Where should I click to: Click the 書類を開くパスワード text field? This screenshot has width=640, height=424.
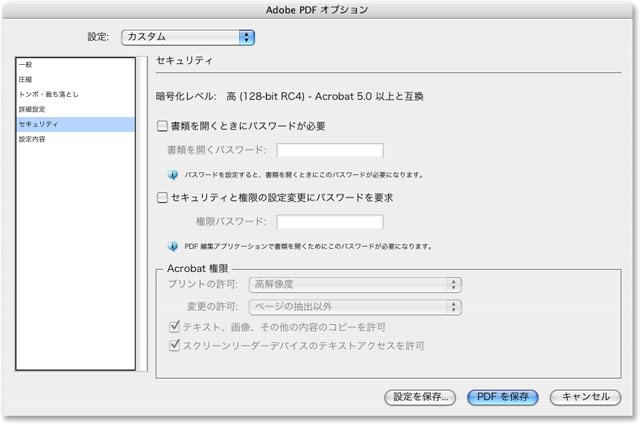coord(329,151)
